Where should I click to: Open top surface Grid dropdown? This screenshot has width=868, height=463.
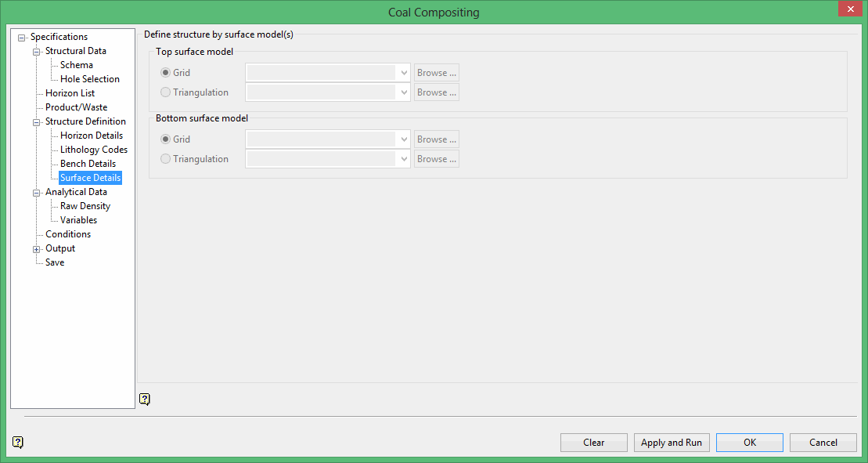[404, 73]
